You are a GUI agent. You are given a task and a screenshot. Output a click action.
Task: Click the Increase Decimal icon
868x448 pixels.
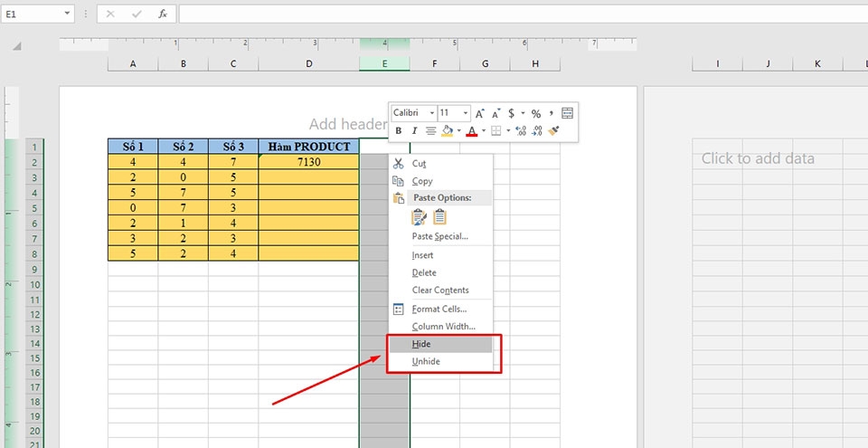coord(521,131)
